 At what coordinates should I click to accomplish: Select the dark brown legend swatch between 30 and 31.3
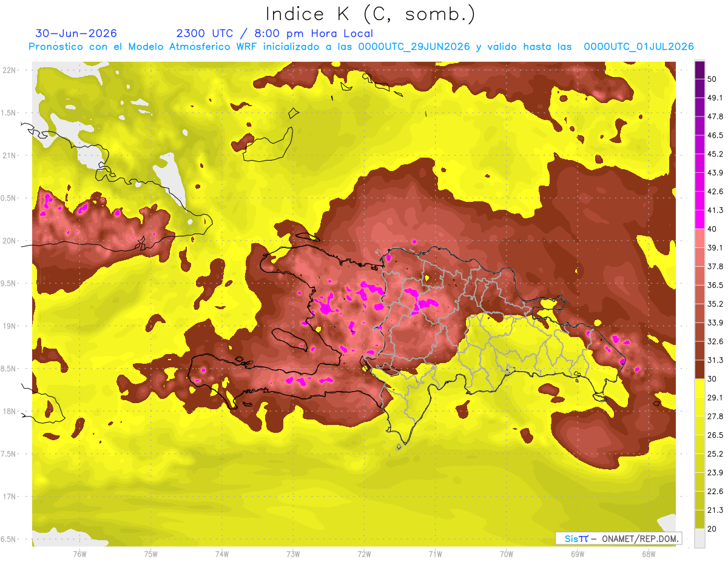point(699,369)
